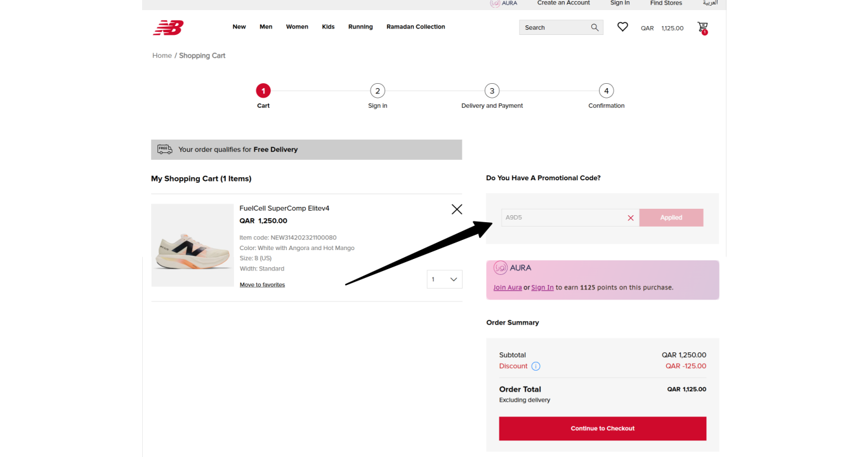Click 'Color: White with Angora and Hot Mango'
This screenshot has width=868, height=457.
297,248
